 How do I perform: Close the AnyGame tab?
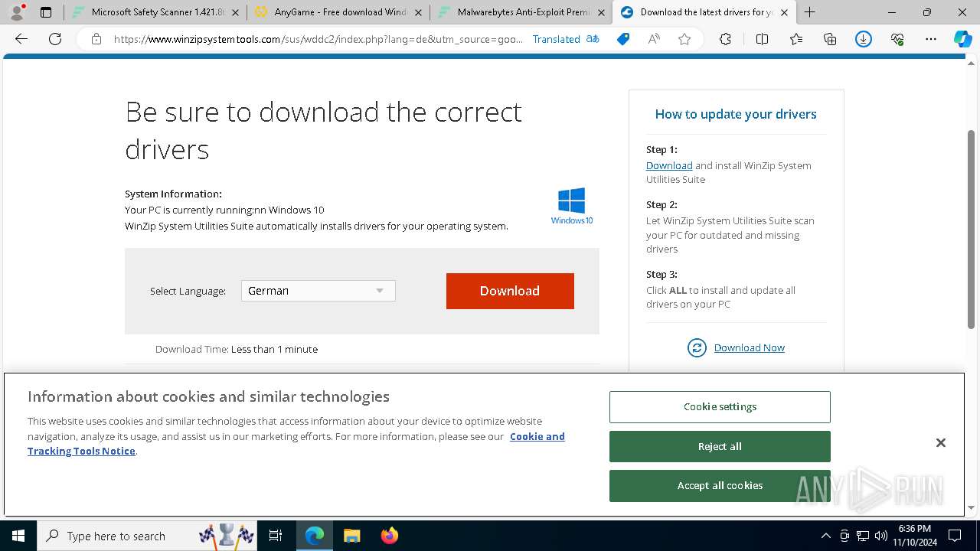coord(418,12)
